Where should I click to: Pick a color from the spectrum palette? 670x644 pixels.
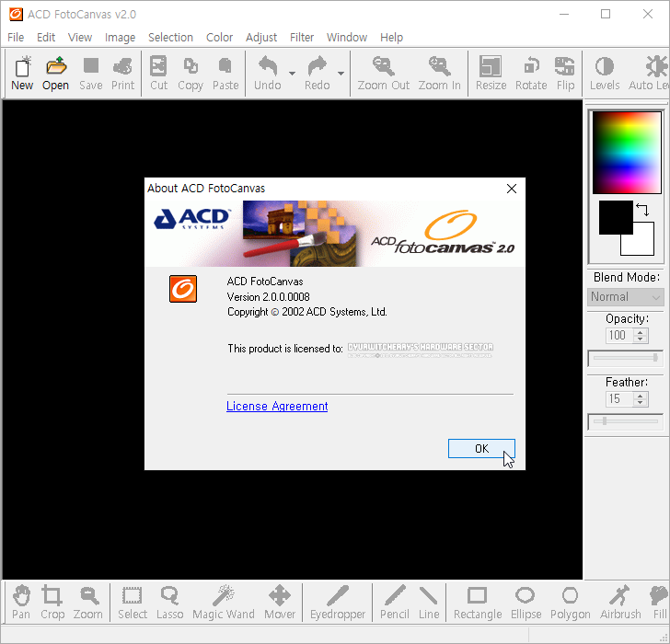click(x=627, y=153)
